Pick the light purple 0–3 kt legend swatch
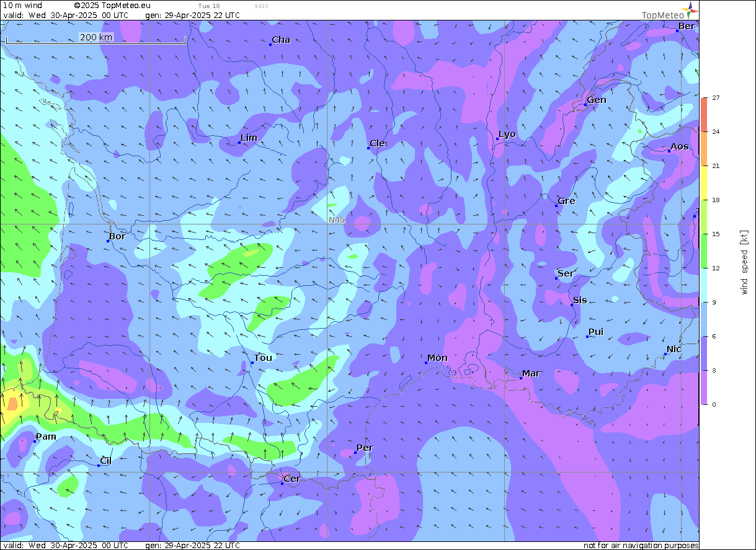The height and width of the screenshot is (550, 756). click(x=704, y=387)
